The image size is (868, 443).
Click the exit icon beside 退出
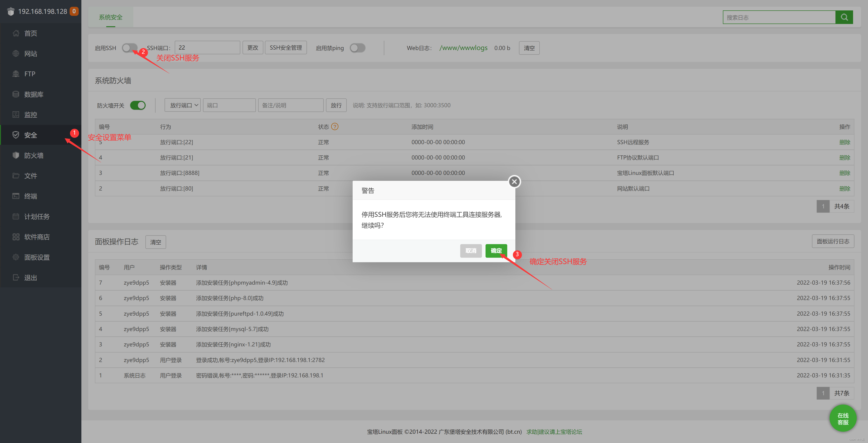tap(16, 277)
